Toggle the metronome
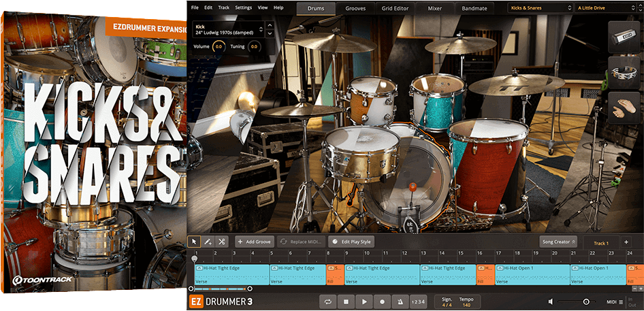This screenshot has height=311, width=644. (x=400, y=301)
